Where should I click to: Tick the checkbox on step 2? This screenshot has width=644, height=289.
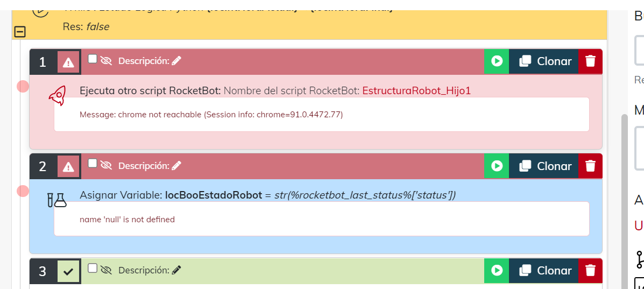point(93,163)
